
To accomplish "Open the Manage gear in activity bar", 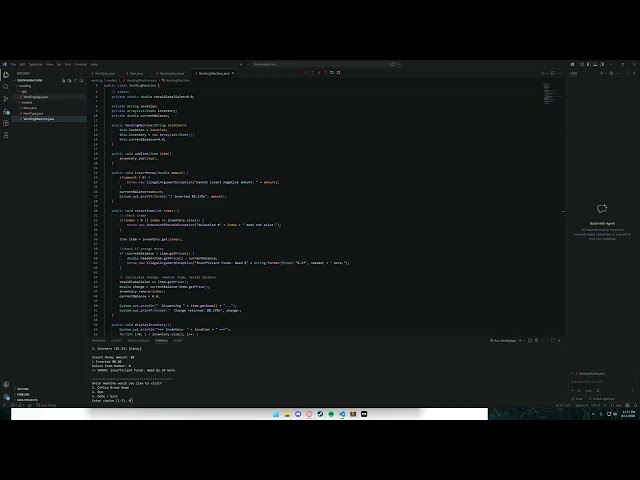I will click(6, 397).
